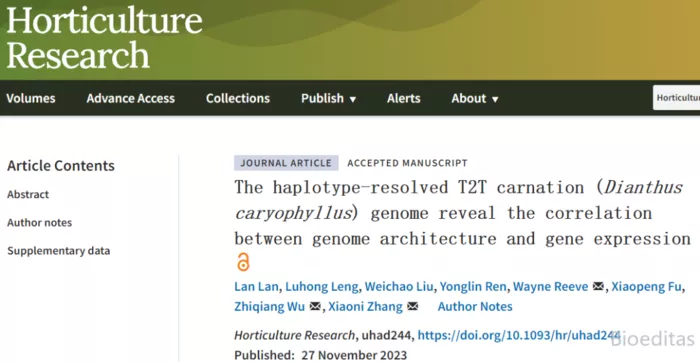Image resolution: width=700 pixels, height=362 pixels.
Task: Open Collections in navigation bar
Action: 238,98
